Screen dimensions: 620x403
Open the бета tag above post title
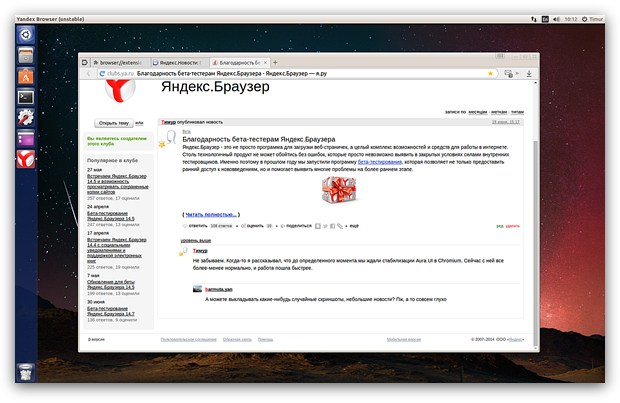[x=186, y=132]
